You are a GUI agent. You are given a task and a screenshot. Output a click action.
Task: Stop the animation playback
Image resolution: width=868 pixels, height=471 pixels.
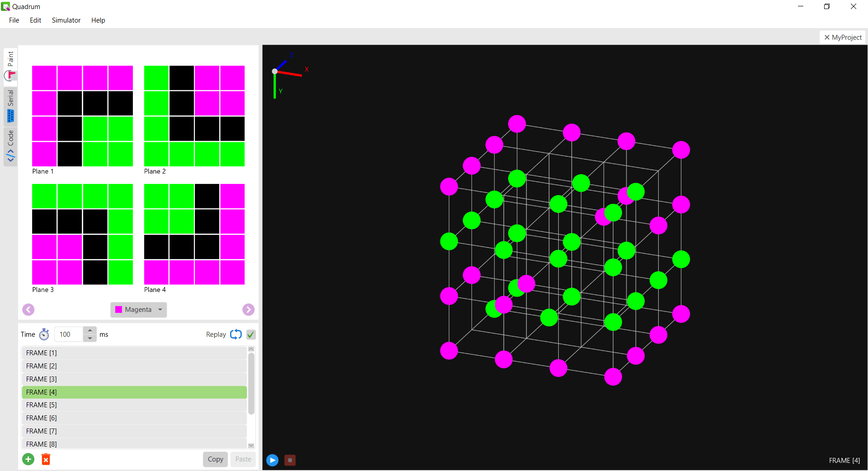click(x=289, y=460)
